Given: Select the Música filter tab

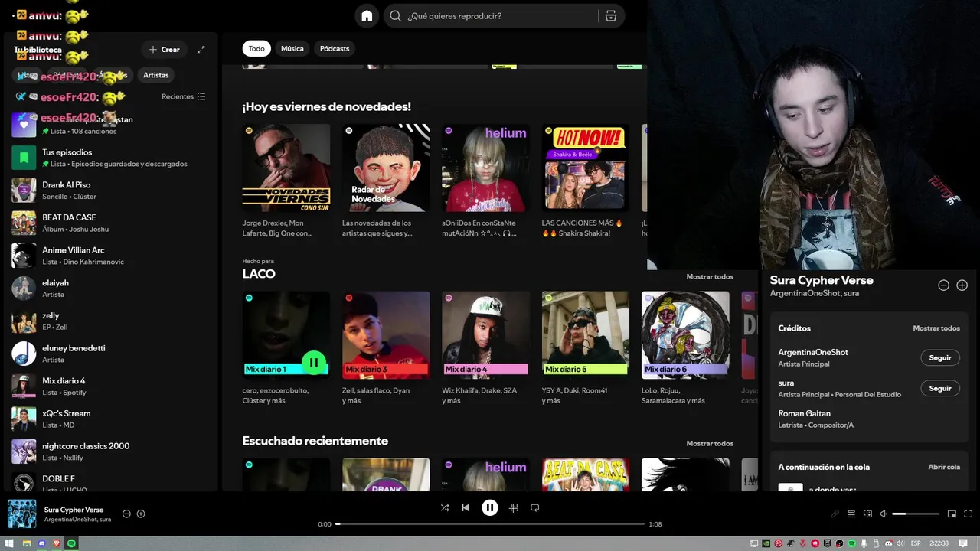Looking at the screenshot, I should [292, 48].
